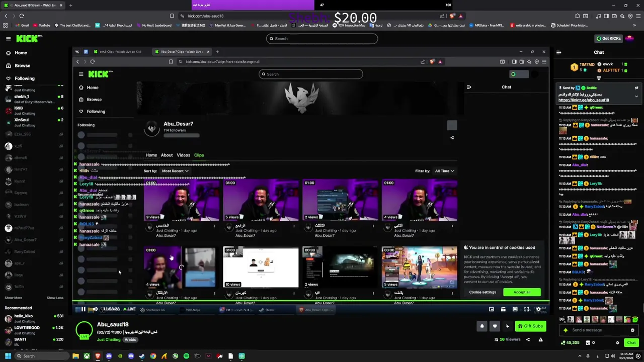This screenshot has height=362, width=644.
Task: Open the Just Chatting category link
Action: [109, 340]
